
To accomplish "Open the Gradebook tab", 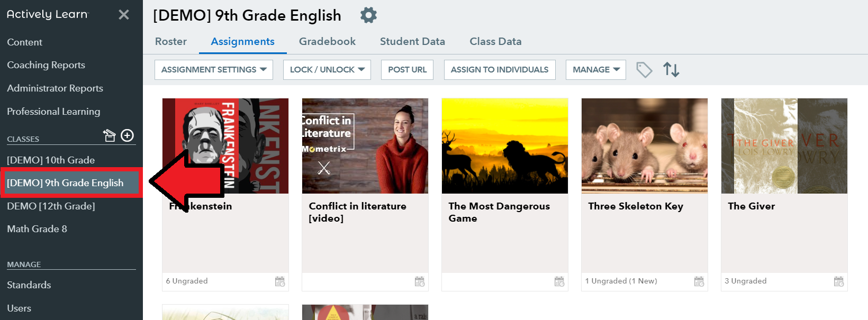I will click(x=327, y=41).
